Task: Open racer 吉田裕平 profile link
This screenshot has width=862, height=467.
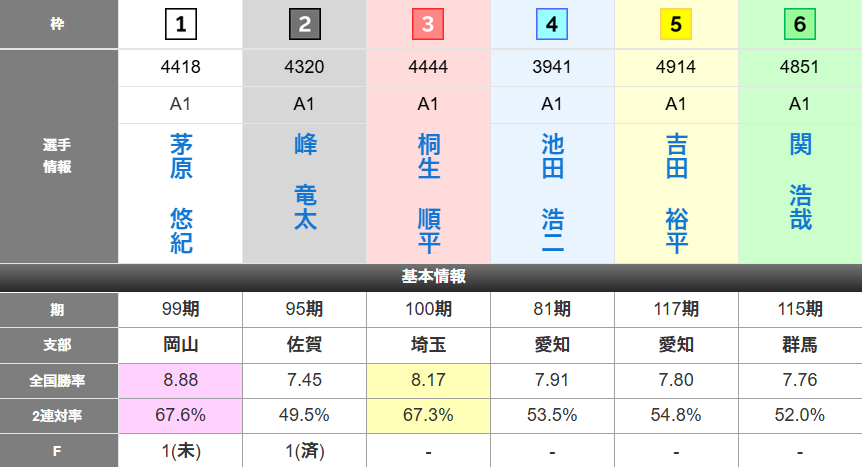Action: [x=676, y=194]
